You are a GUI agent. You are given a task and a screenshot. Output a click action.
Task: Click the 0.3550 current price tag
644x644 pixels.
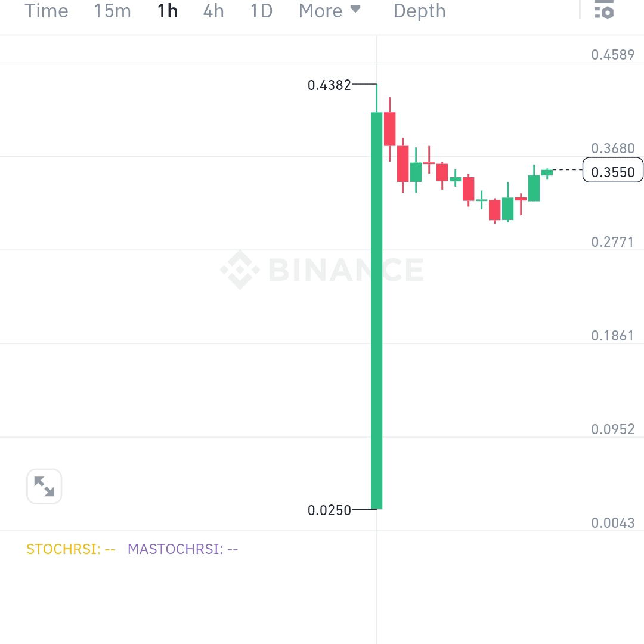613,171
